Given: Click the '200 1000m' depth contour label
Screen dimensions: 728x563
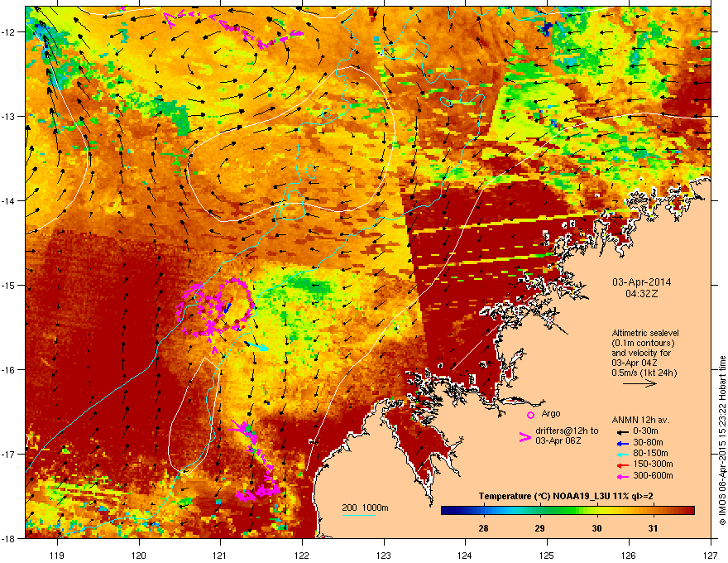Looking at the screenshot, I should (x=366, y=508).
